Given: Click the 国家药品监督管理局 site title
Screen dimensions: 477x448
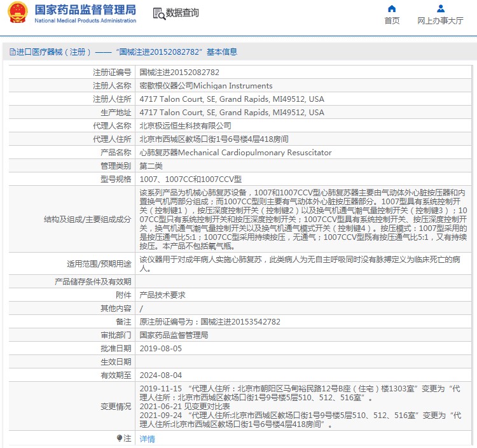Looking at the screenshot, I should pyautogui.click(x=85, y=10).
